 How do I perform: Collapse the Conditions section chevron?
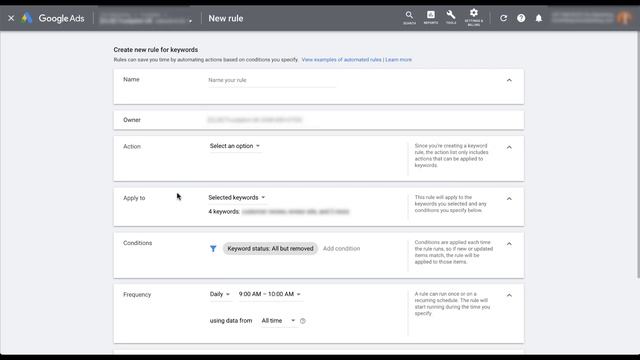pyautogui.click(x=509, y=244)
